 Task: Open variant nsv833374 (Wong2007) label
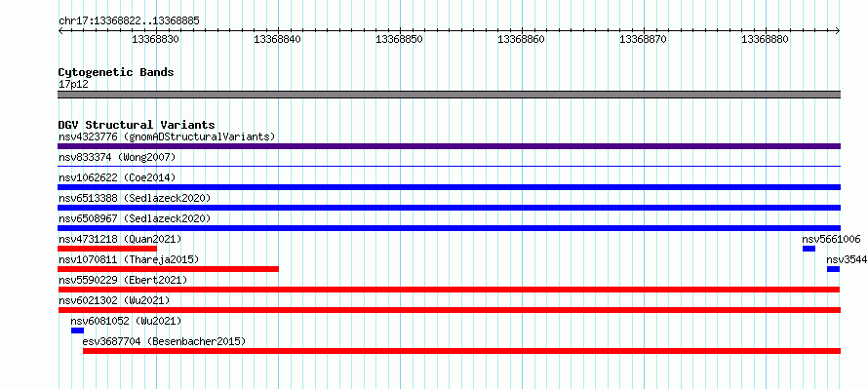point(117,157)
